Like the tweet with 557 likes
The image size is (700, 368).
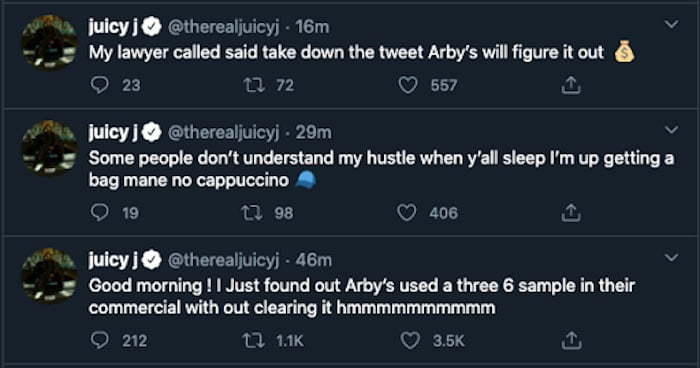[x=408, y=85]
